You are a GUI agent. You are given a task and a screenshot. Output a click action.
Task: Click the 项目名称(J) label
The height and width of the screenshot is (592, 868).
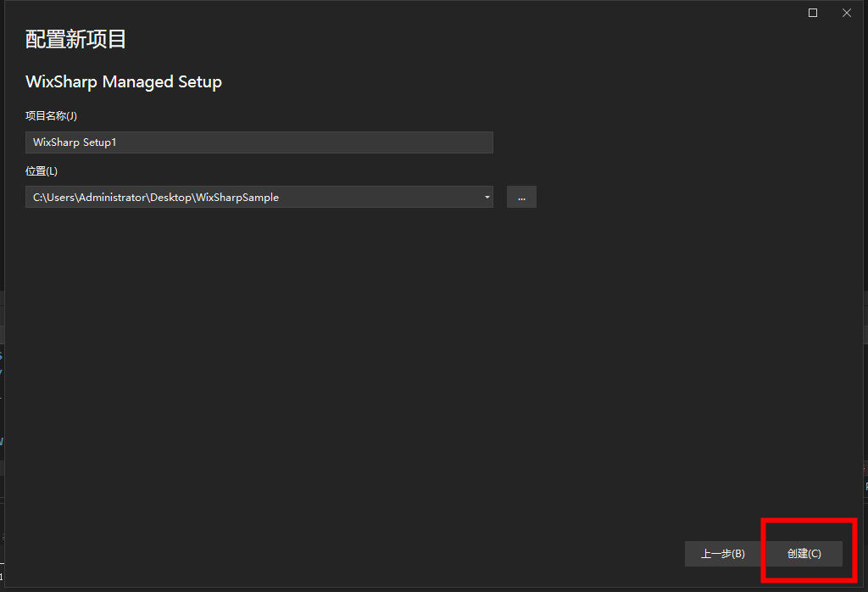pyautogui.click(x=51, y=115)
